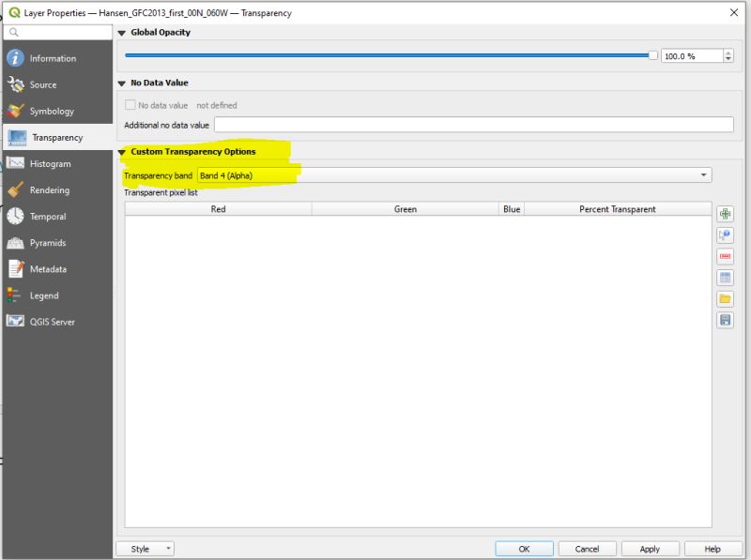The height and width of the screenshot is (560, 751).
Task: Open the Symbology paintbrush icon
Action: tap(15, 111)
